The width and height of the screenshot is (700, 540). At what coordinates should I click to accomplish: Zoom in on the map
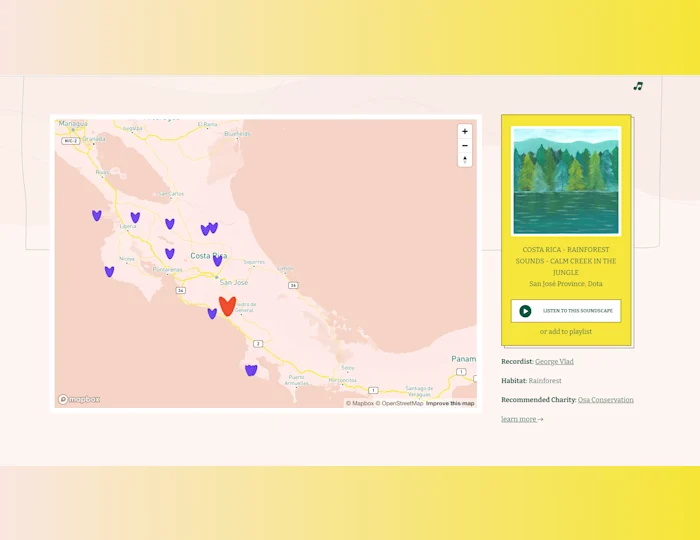(465, 131)
